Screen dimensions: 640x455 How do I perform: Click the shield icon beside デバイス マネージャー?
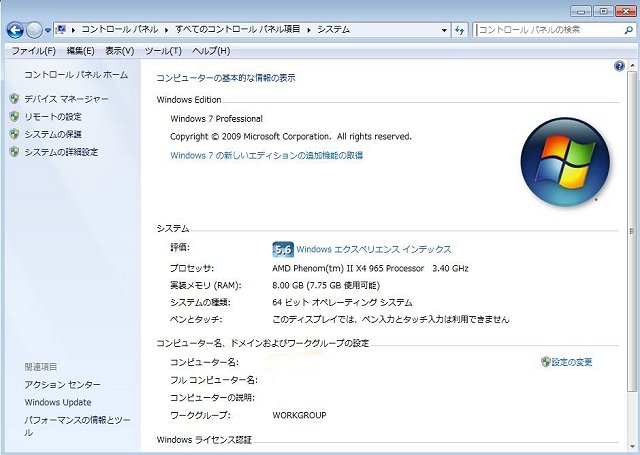click(x=14, y=99)
